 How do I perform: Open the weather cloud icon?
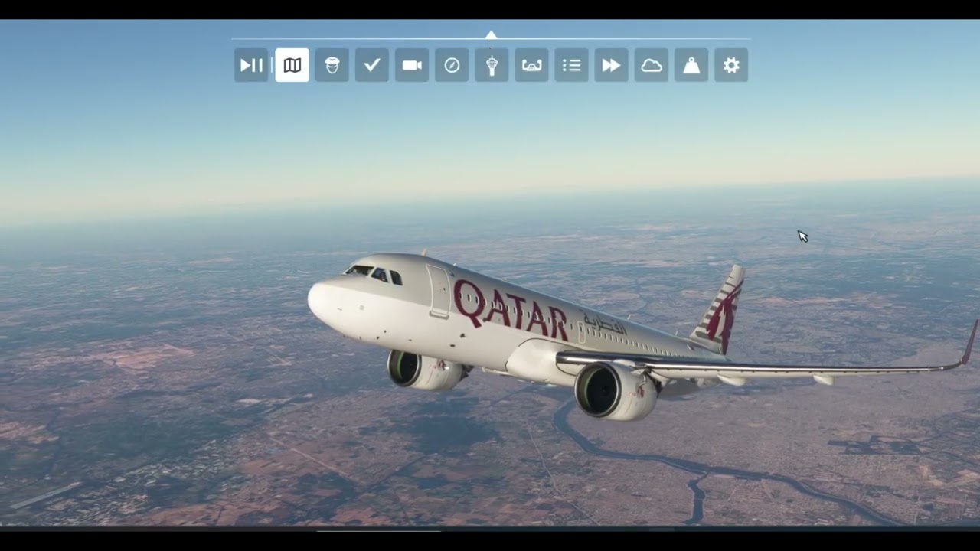652,65
